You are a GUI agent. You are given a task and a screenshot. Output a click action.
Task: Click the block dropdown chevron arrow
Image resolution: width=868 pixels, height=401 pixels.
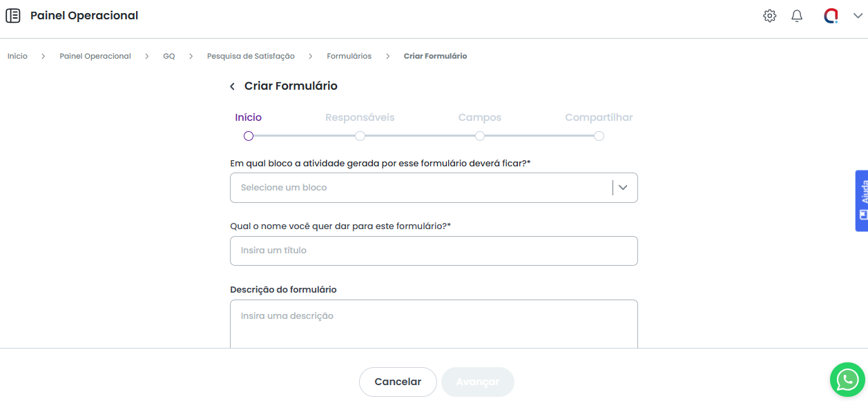tap(624, 188)
